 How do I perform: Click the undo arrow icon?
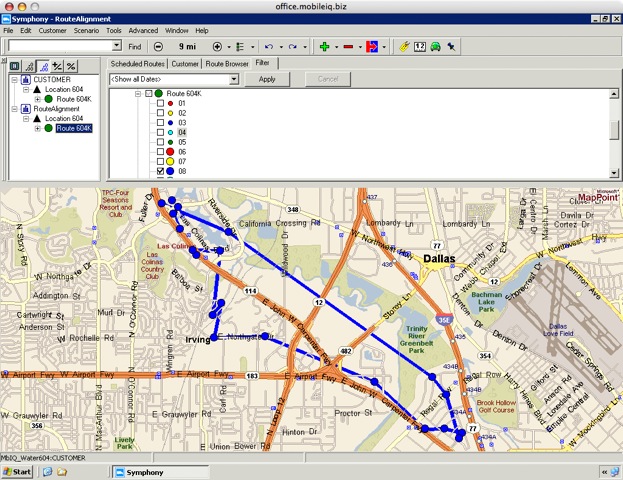268,46
